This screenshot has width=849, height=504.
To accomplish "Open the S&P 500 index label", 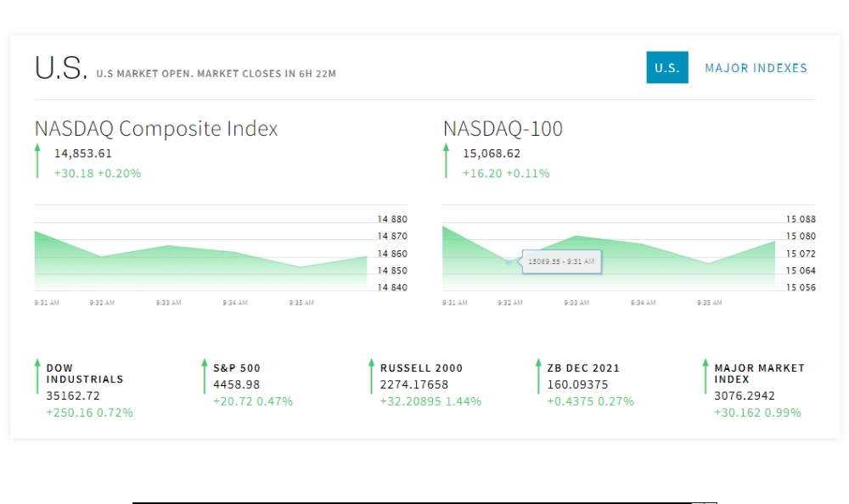I will tap(237, 368).
